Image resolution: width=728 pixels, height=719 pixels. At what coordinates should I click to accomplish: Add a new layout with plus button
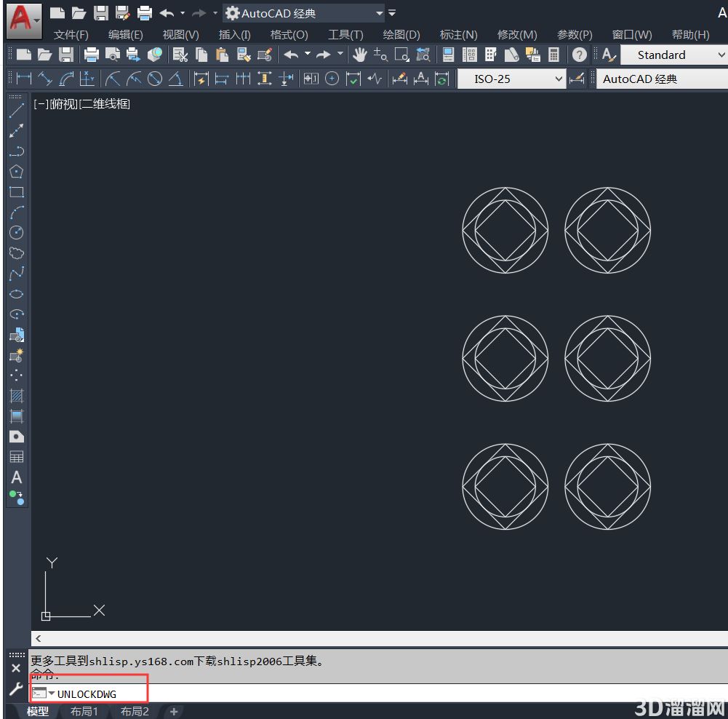coord(174,712)
